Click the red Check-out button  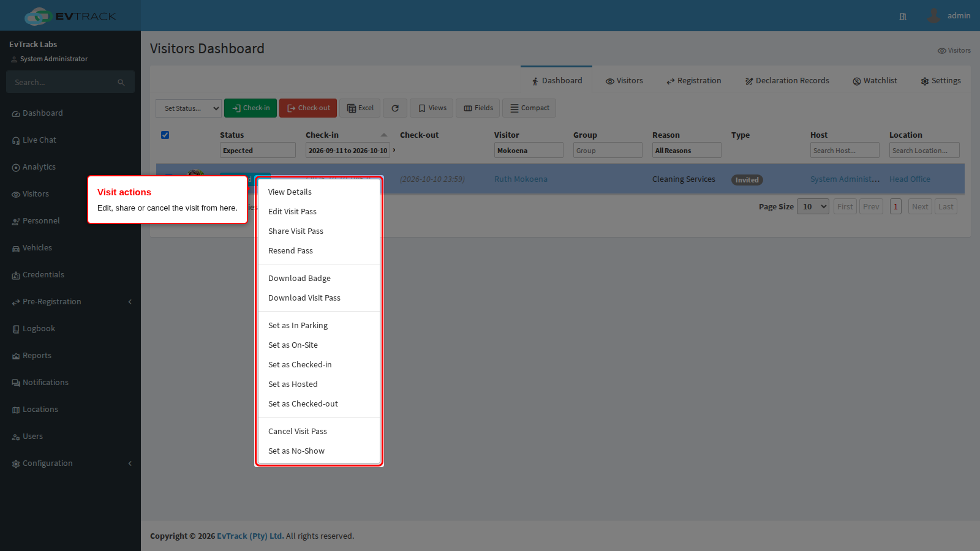pyautogui.click(x=308, y=108)
